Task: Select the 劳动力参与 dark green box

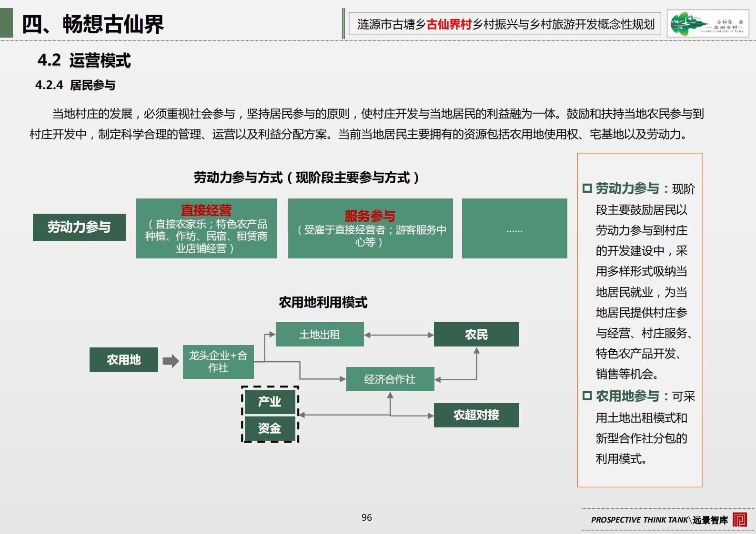Action: 79,227
